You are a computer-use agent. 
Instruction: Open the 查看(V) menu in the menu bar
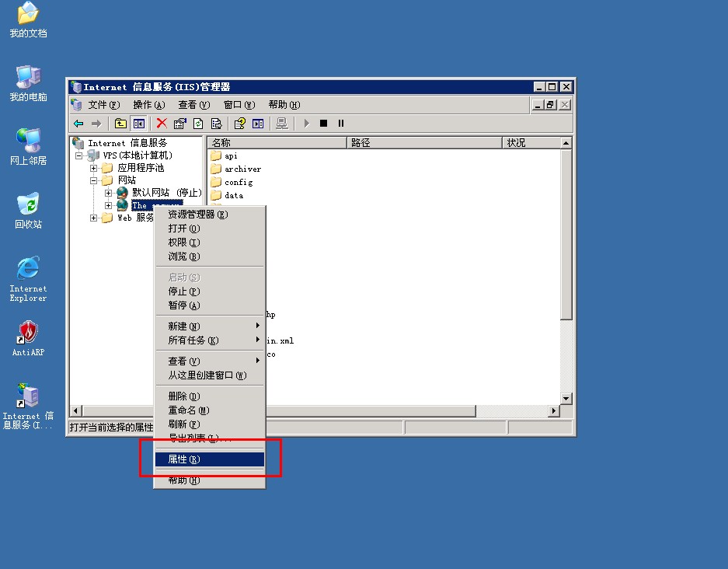click(194, 105)
